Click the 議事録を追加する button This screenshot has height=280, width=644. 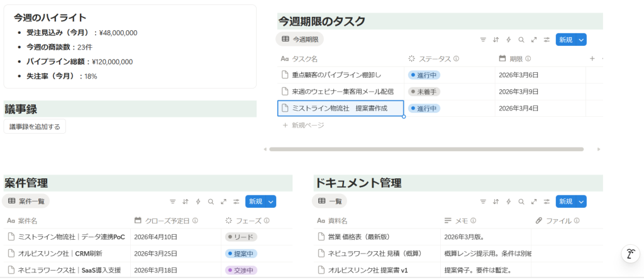(35, 127)
